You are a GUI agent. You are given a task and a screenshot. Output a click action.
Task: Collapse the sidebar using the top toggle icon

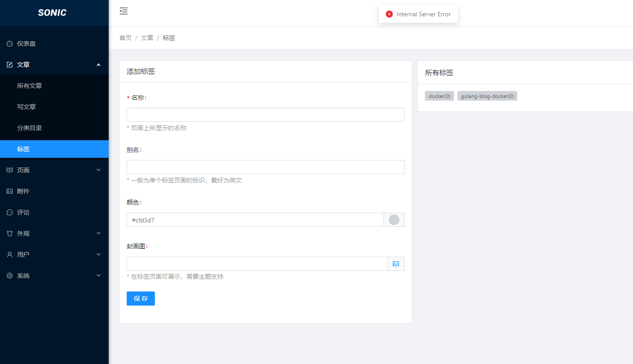coord(123,11)
